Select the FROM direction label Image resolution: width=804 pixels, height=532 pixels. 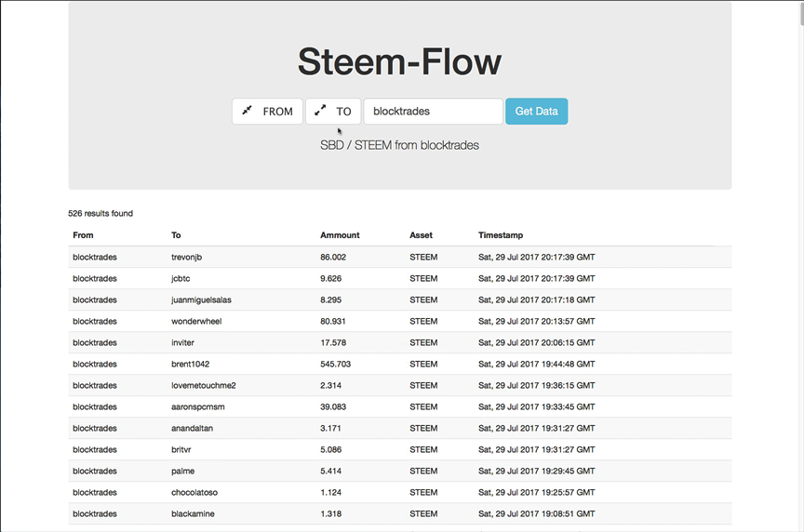277,112
